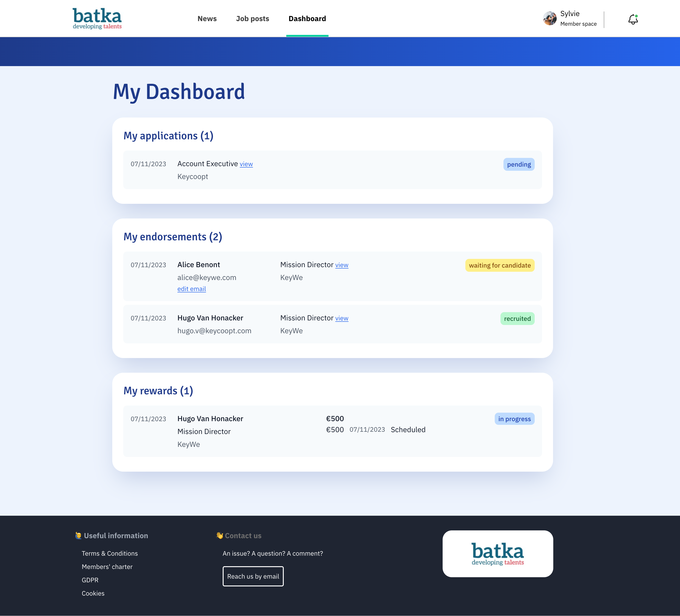This screenshot has height=616, width=680.
Task: Open the Members' charter link
Action: click(107, 566)
